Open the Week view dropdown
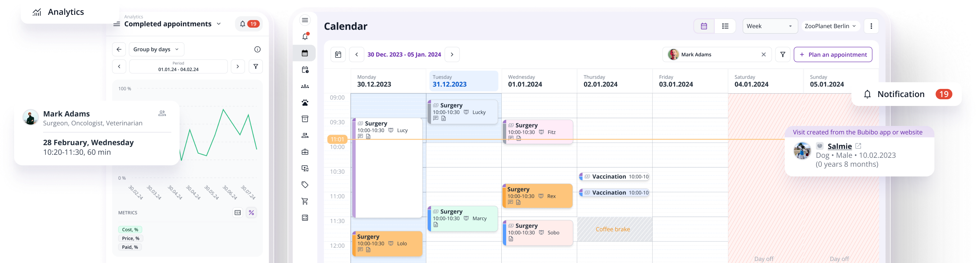This screenshot has height=263, width=980. coord(770,26)
